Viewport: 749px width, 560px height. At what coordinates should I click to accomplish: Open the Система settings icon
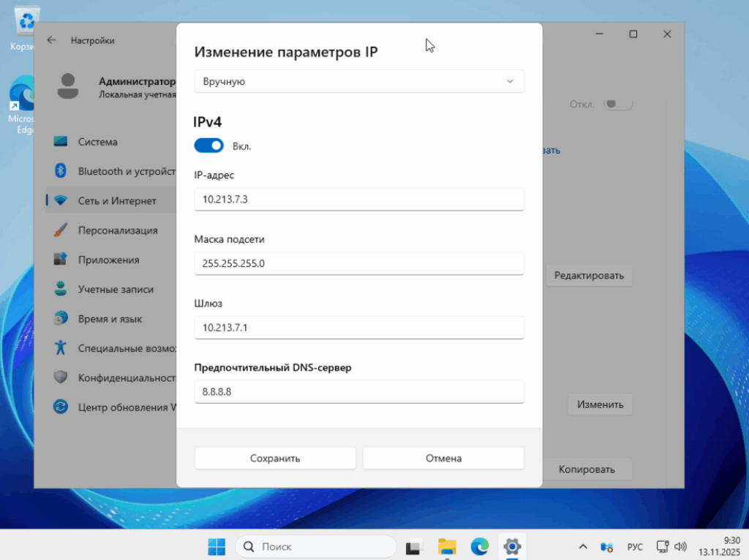point(61,141)
